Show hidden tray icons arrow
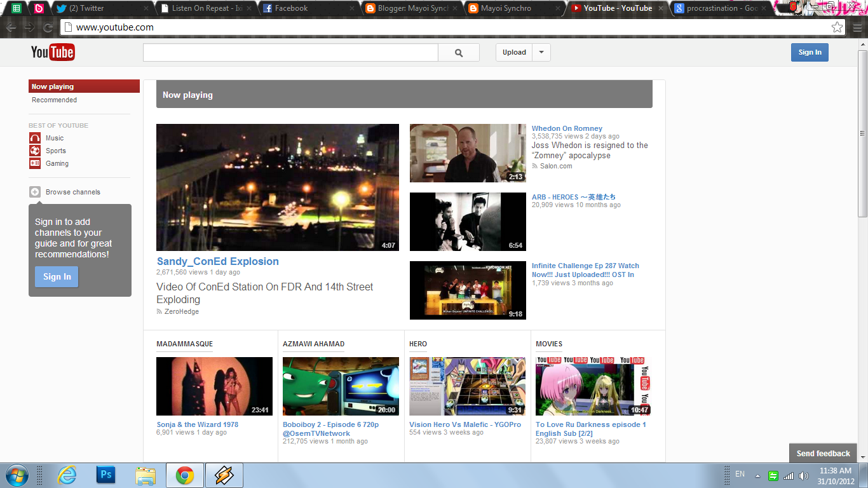 [757, 475]
